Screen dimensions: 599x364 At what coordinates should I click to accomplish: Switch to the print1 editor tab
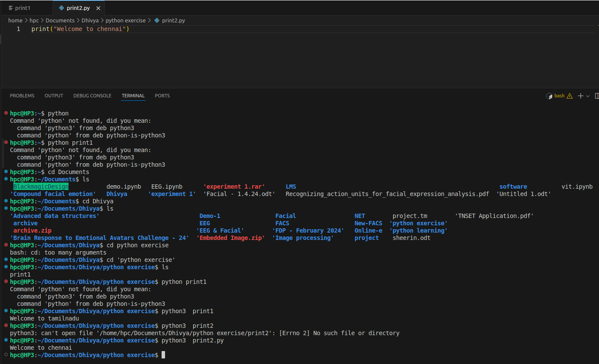[22, 8]
